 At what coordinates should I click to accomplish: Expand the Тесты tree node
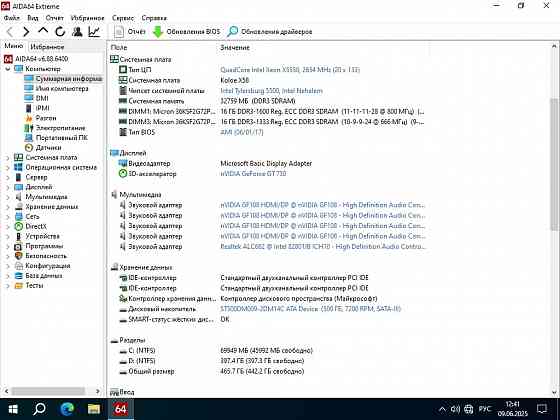pos(8,286)
